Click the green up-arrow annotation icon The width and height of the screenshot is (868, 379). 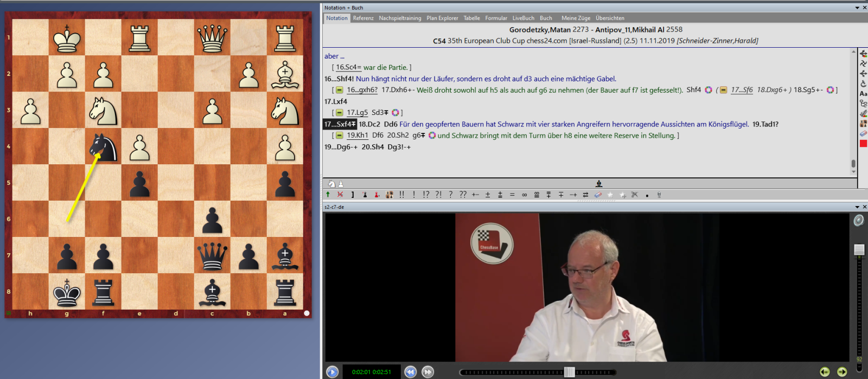pos(328,195)
